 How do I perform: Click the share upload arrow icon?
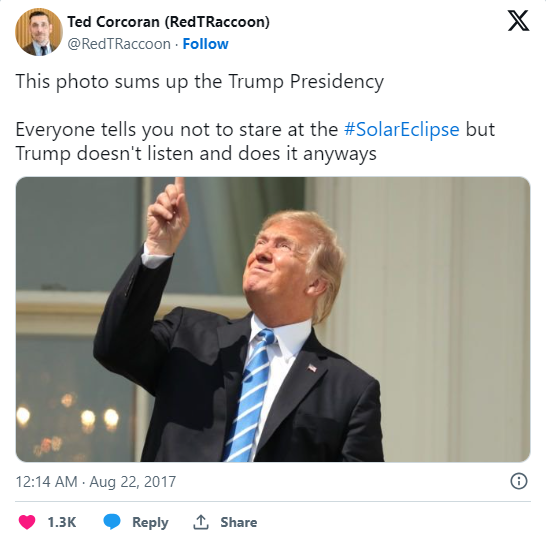pos(201,522)
